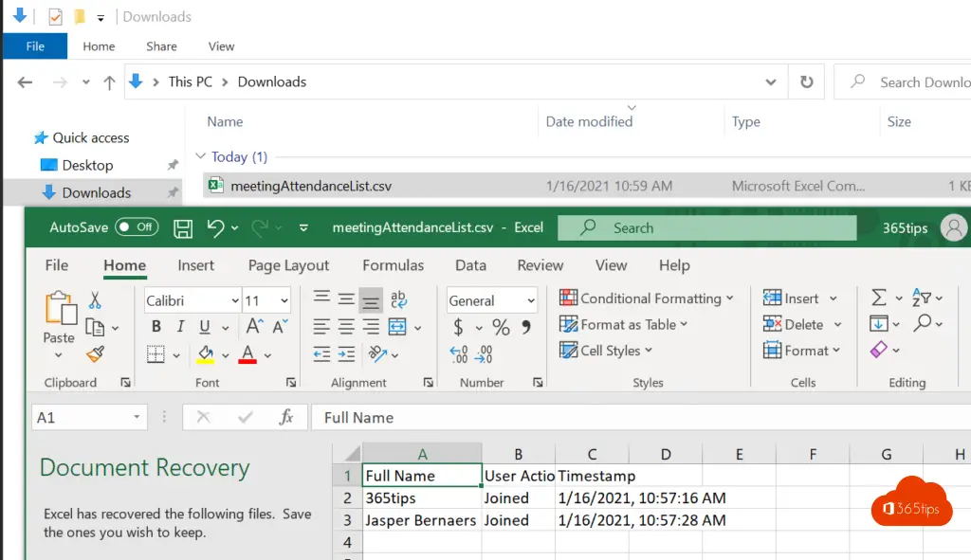Click Insert cells button
971x560 pixels.
coord(791,298)
